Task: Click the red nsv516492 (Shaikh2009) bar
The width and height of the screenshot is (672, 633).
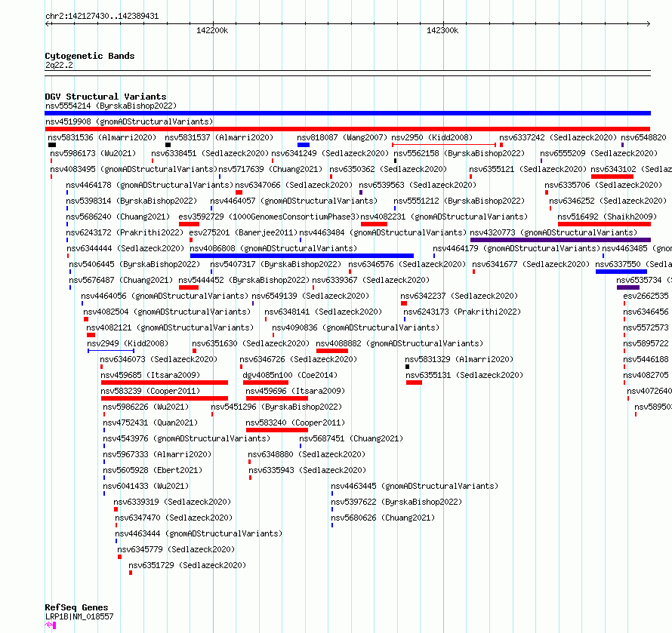Action: pyautogui.click(x=604, y=224)
